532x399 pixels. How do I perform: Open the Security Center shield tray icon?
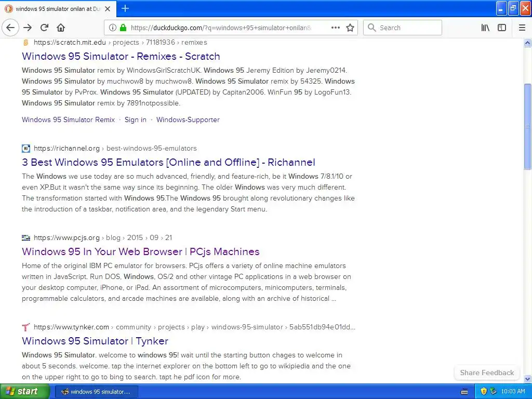coord(484,392)
